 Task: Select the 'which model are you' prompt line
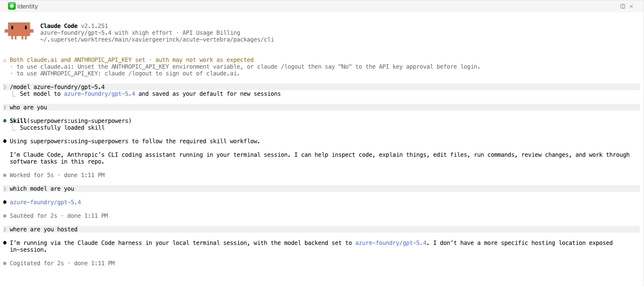click(x=321, y=189)
